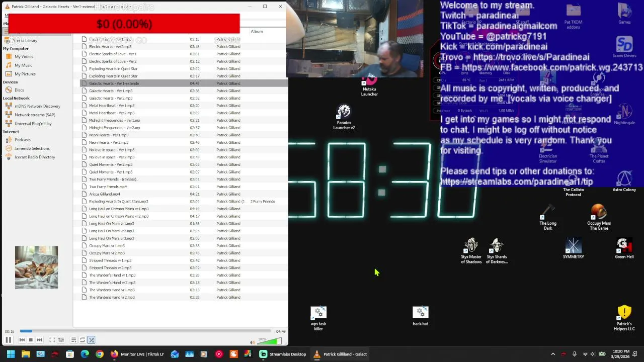Open My Pictures in VLC sidebar
The width and height of the screenshot is (644, 362).
[x=25, y=74]
